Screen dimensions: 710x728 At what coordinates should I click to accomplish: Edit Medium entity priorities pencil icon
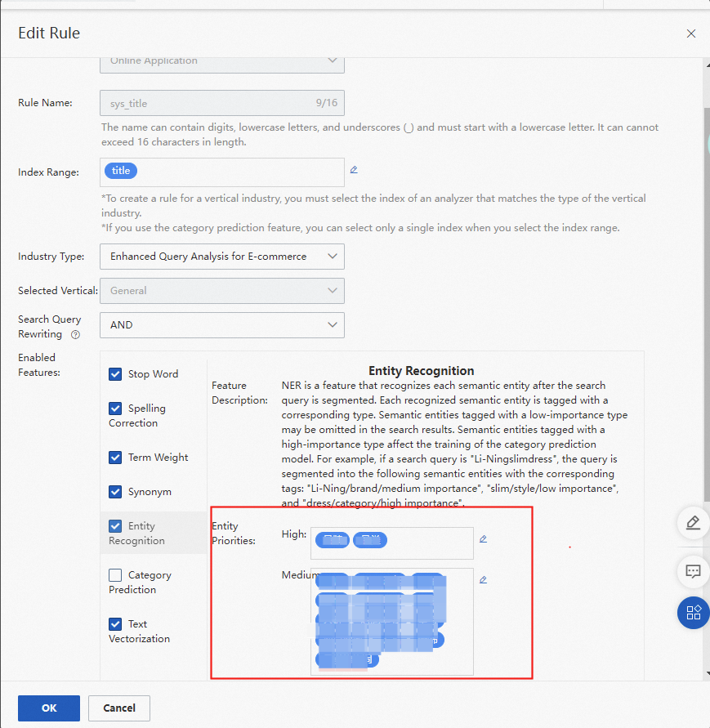coord(483,580)
